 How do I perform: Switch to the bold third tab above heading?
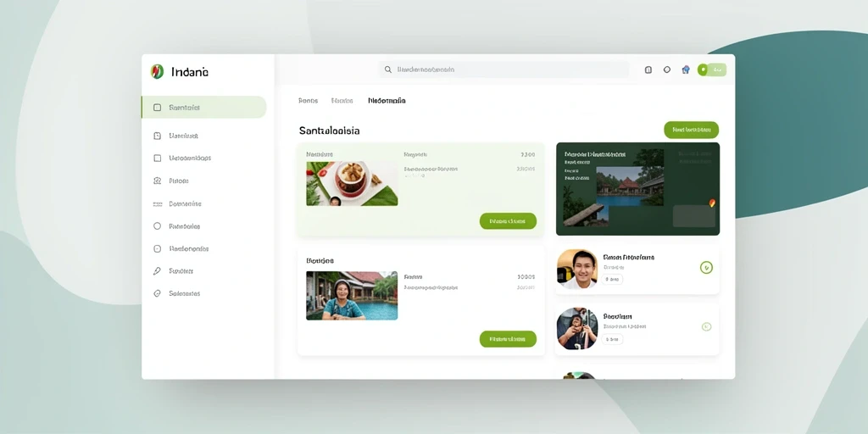(387, 101)
